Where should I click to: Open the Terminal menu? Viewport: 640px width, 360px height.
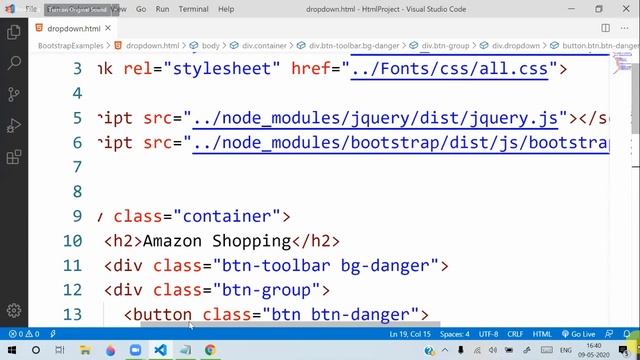(x=193, y=9)
